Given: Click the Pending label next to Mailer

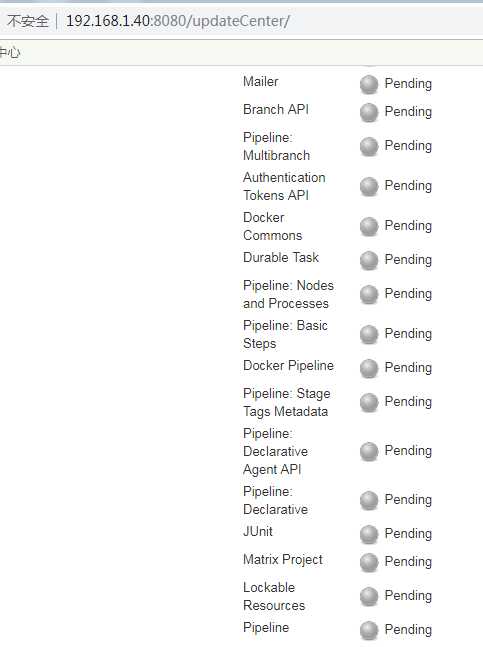Looking at the screenshot, I should pyautogui.click(x=408, y=83).
